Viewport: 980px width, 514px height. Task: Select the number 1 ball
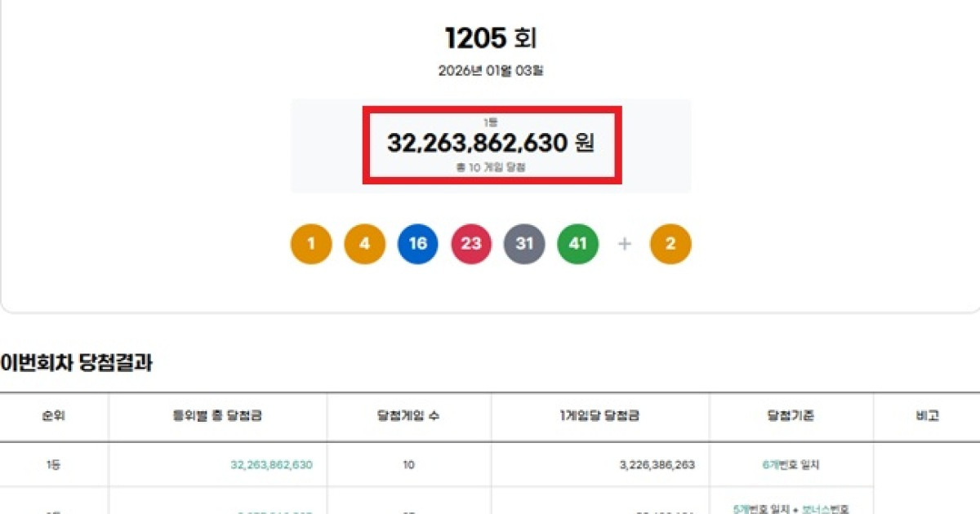[x=310, y=243]
